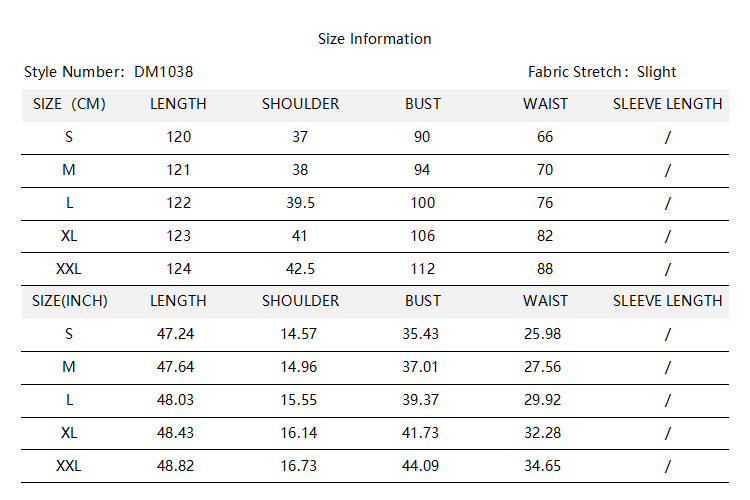Image resolution: width=750 pixels, height=500 pixels.
Task: Click the WAIST header in the inch table
Action: pos(545,301)
